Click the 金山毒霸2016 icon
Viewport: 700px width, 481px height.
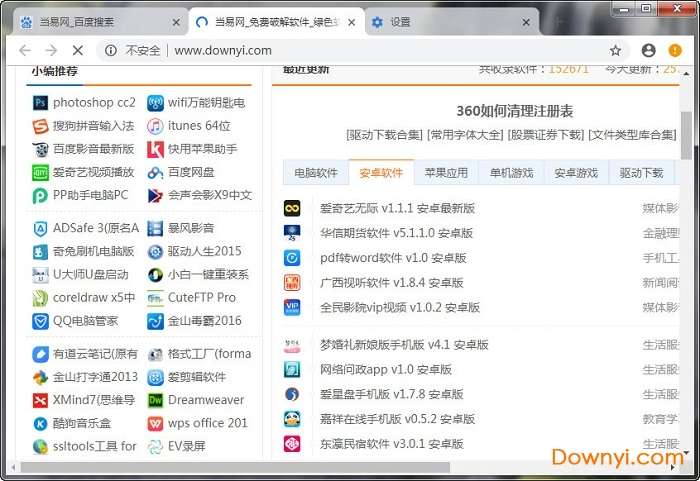tap(155, 321)
